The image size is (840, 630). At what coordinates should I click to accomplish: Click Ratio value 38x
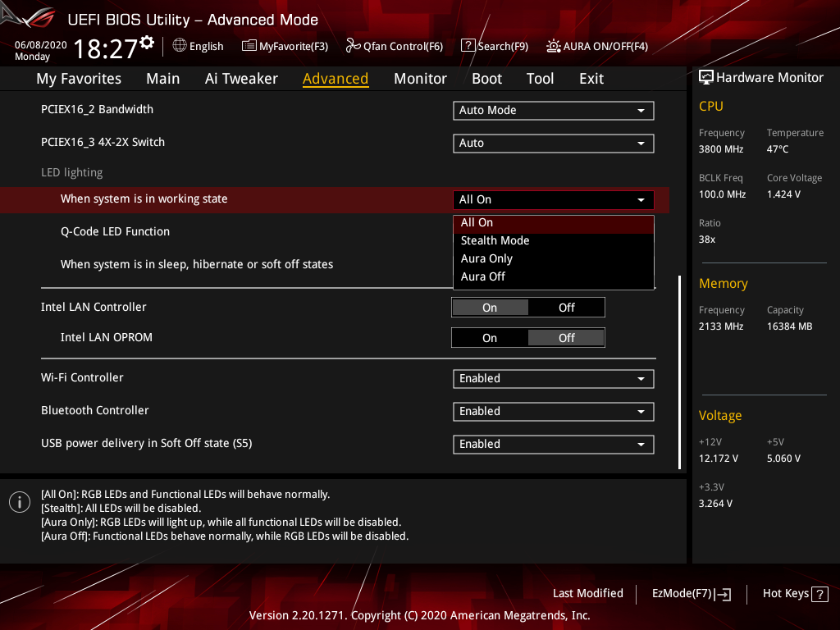point(706,240)
